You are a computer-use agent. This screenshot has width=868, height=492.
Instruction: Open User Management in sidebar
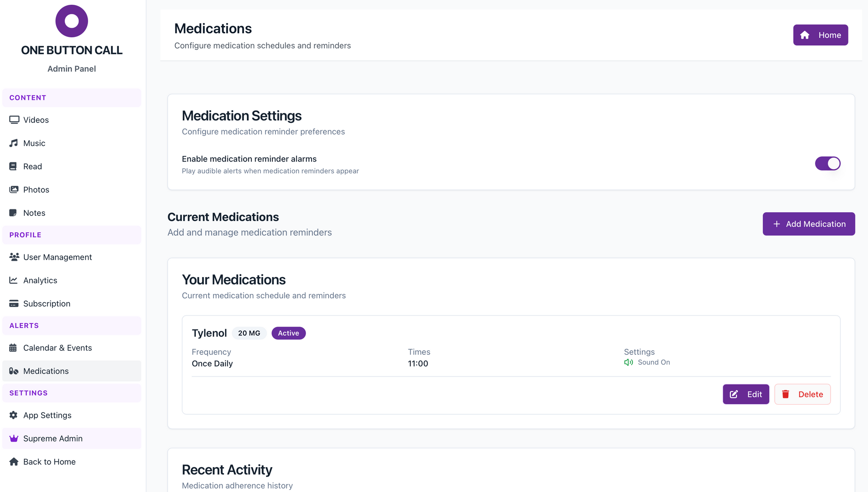pyautogui.click(x=57, y=257)
